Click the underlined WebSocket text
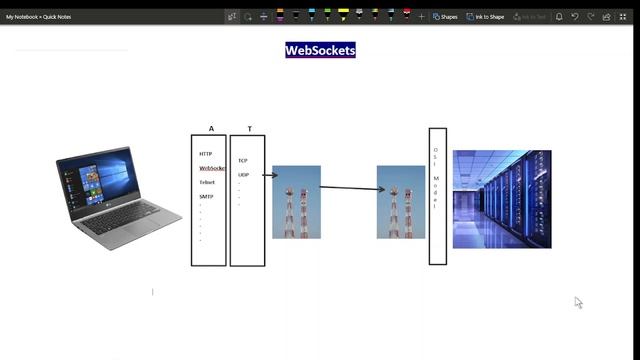The width and height of the screenshot is (640, 360). coord(212,168)
